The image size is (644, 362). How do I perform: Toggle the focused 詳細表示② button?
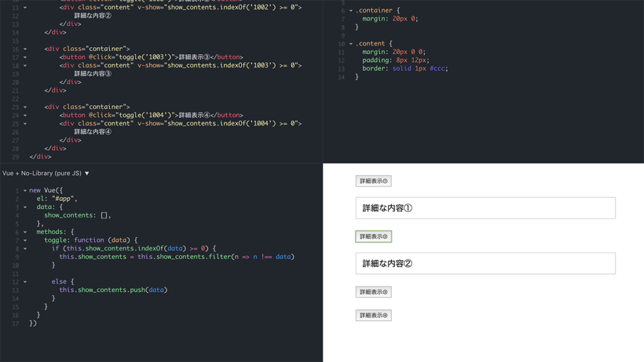373,236
